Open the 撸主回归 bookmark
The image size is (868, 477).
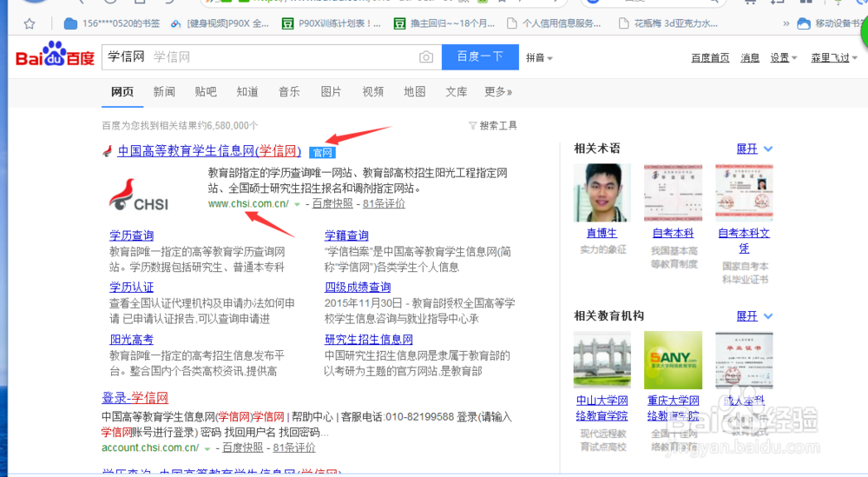[444, 23]
